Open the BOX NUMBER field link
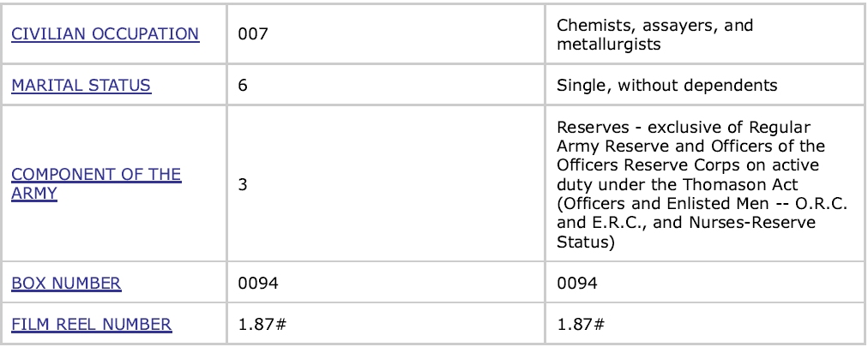Image resolution: width=868 pixels, height=359 pixels. coord(65,283)
